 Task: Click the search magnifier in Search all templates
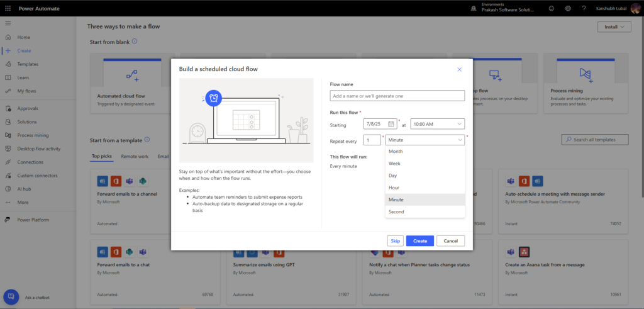coord(569,140)
